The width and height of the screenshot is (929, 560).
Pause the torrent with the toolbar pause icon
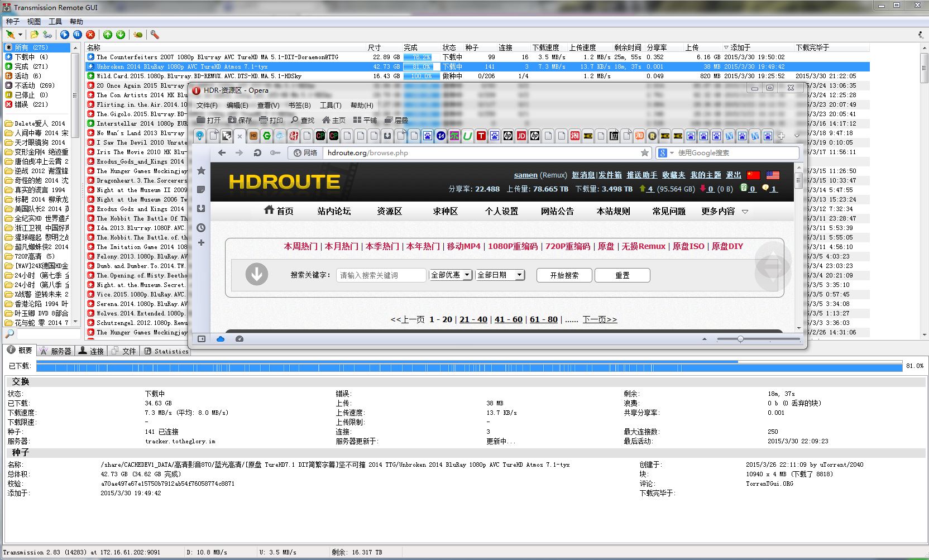78,35
